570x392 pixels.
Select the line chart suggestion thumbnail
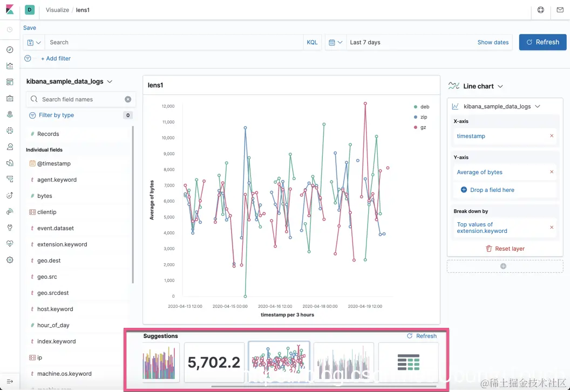coord(279,362)
